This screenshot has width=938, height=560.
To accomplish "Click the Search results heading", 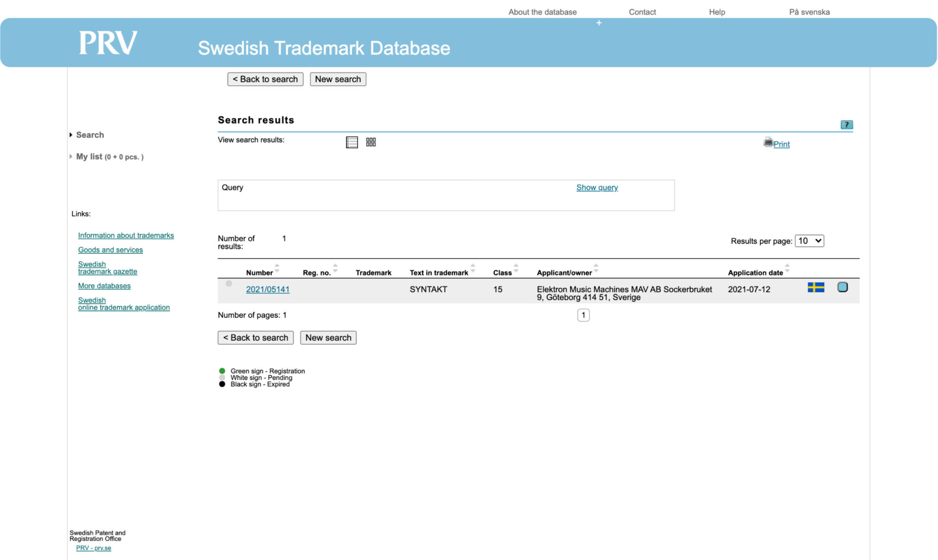I will pyautogui.click(x=256, y=120).
